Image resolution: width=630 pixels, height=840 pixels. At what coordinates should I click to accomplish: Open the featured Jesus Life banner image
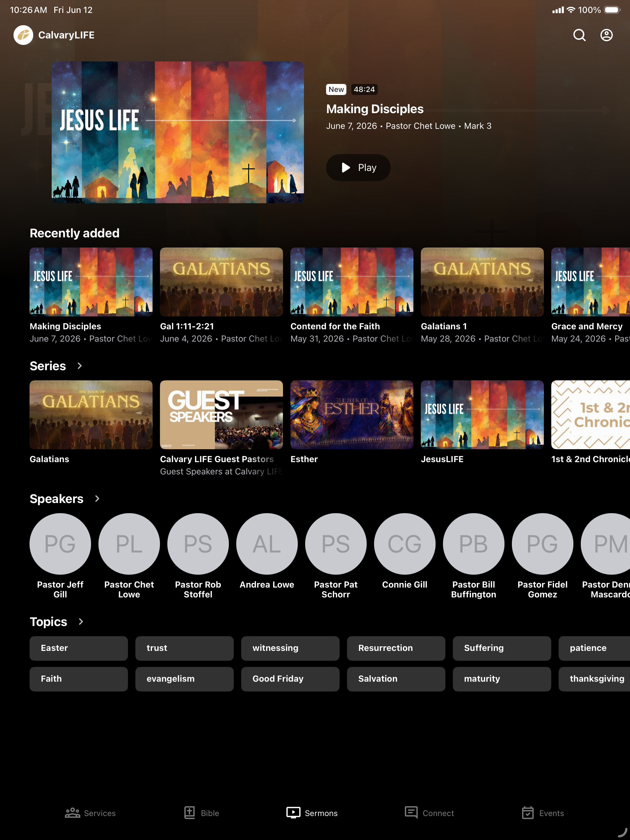(178, 132)
